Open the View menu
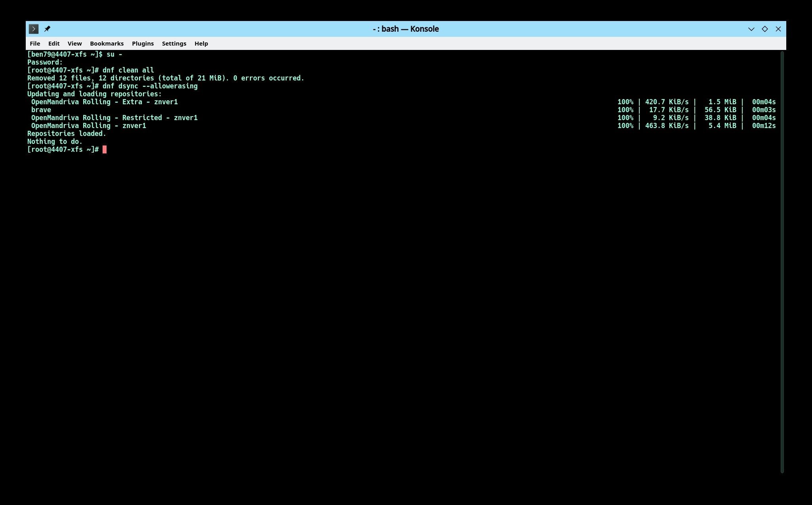 pyautogui.click(x=74, y=44)
